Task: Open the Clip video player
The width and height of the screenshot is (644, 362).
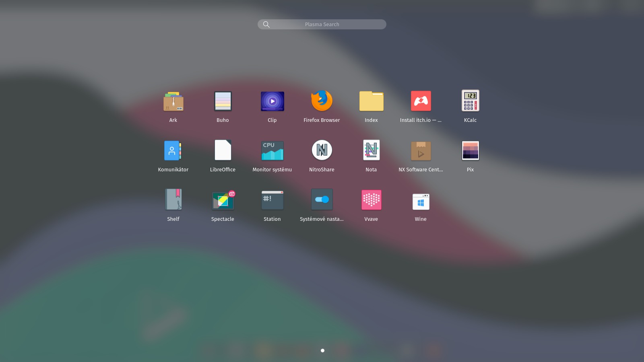Action: point(272,101)
